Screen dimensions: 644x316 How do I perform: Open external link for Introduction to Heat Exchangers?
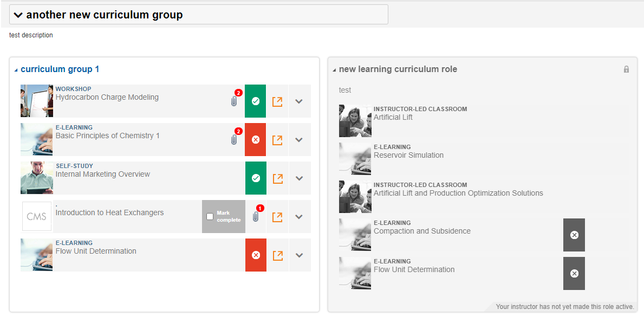(277, 217)
